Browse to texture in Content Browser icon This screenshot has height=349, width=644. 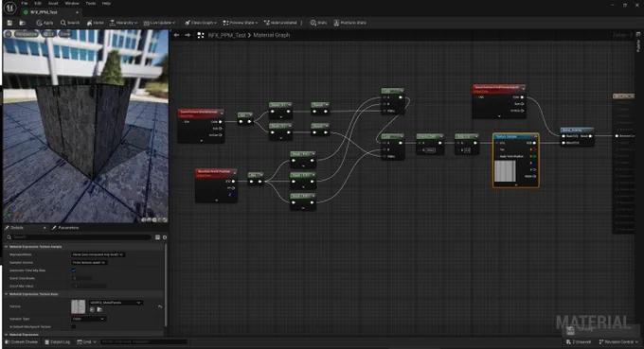click(99, 309)
